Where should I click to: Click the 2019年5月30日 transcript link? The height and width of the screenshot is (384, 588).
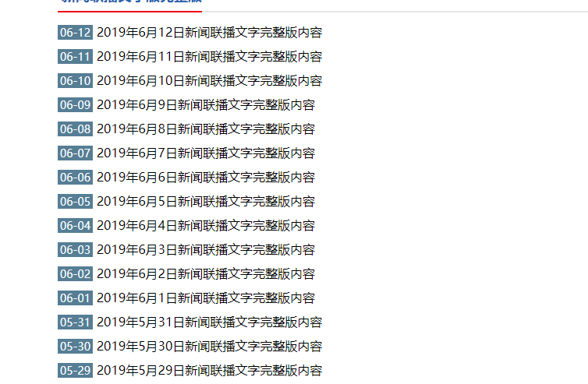point(209,347)
